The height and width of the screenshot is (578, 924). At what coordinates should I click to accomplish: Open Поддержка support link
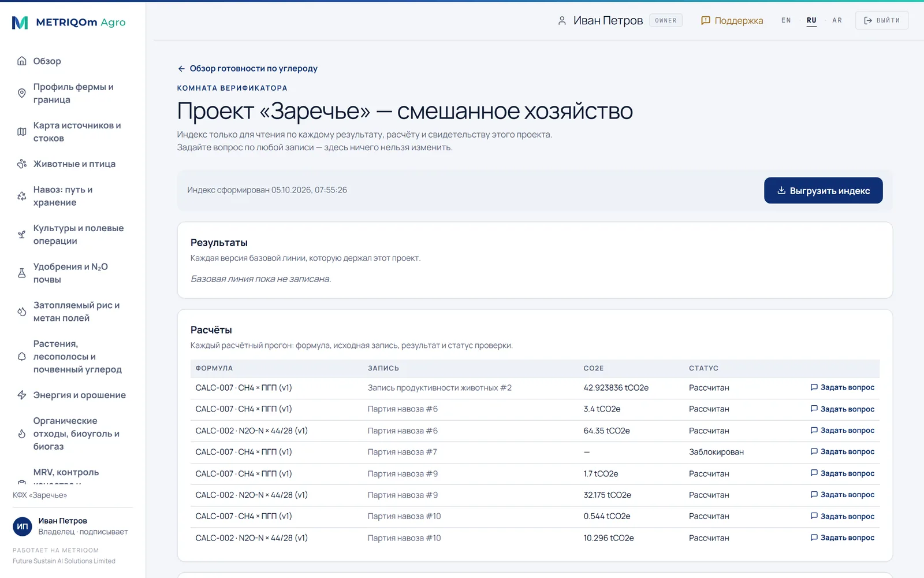732,21
